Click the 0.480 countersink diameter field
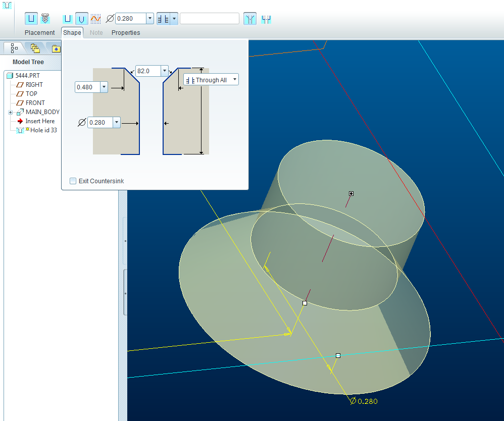This screenshot has width=504, height=421. (x=87, y=87)
